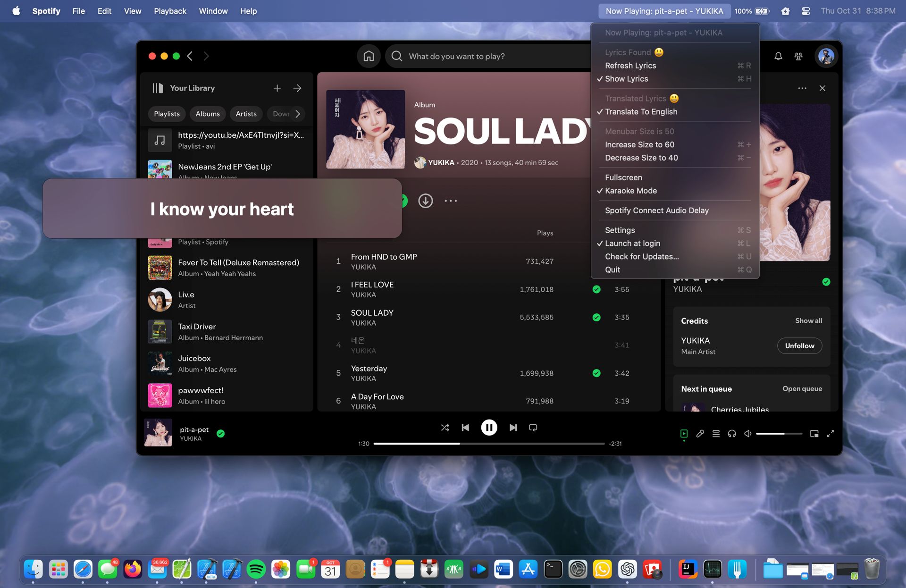
Task: Choose Check for Updates from the menu
Action: 642,256
